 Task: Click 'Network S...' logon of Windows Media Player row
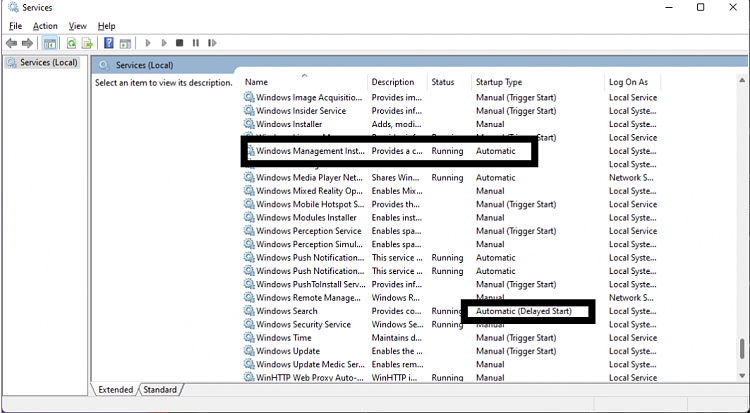[631, 178]
